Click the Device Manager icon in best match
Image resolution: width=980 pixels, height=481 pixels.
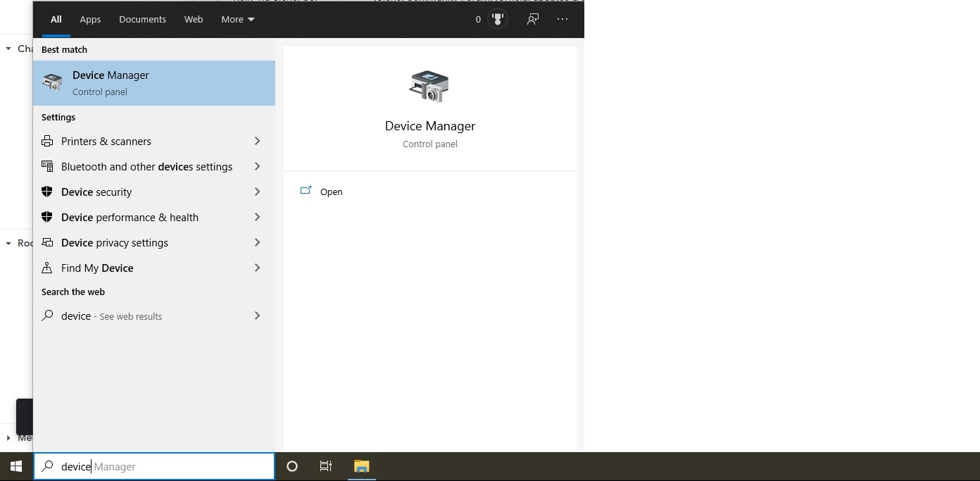click(52, 82)
